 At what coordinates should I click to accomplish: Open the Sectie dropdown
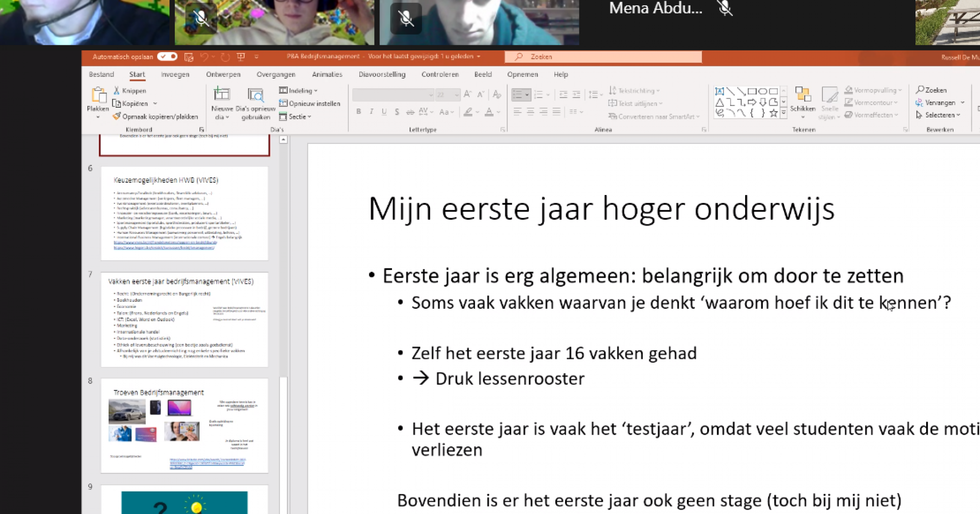tap(295, 117)
